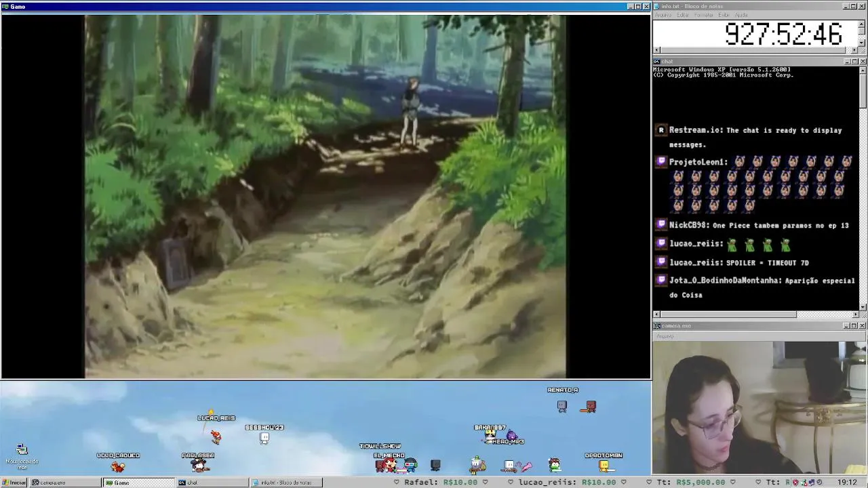This screenshot has width=868, height=488.
Task: Click 'SPOILER = TIMEOUT 7D' chat message
Action: [x=768, y=262]
